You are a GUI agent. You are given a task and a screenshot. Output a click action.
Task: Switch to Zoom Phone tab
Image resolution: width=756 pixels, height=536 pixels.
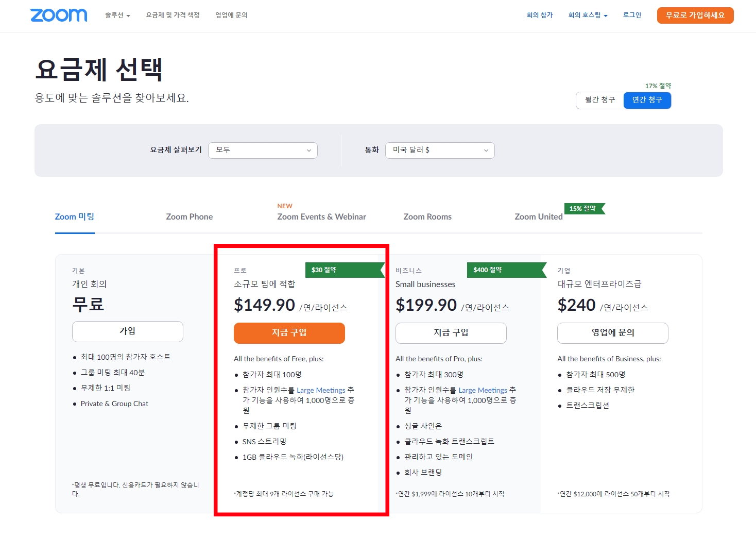click(x=190, y=217)
